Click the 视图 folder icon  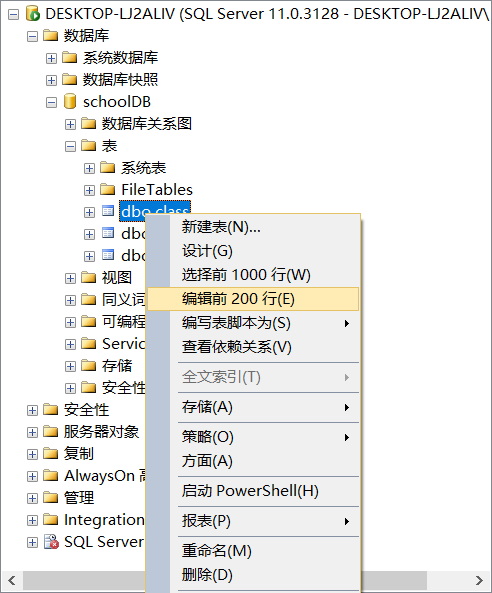(88, 278)
